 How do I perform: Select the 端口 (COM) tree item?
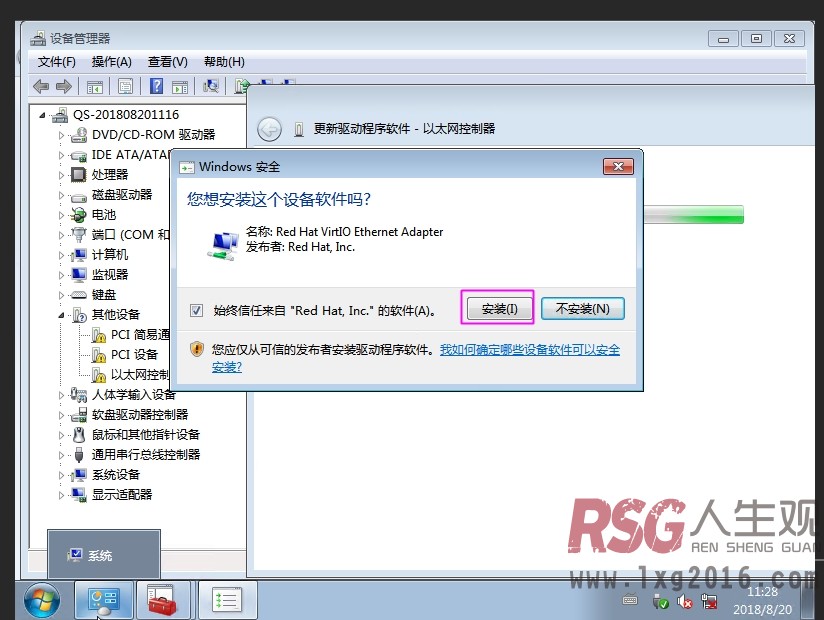click(x=130, y=235)
